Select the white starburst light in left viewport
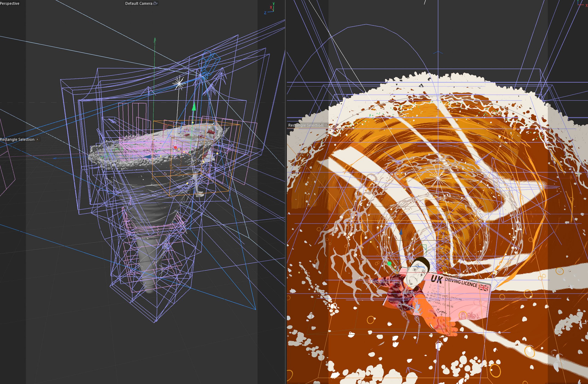The height and width of the screenshot is (384, 588). [179, 83]
